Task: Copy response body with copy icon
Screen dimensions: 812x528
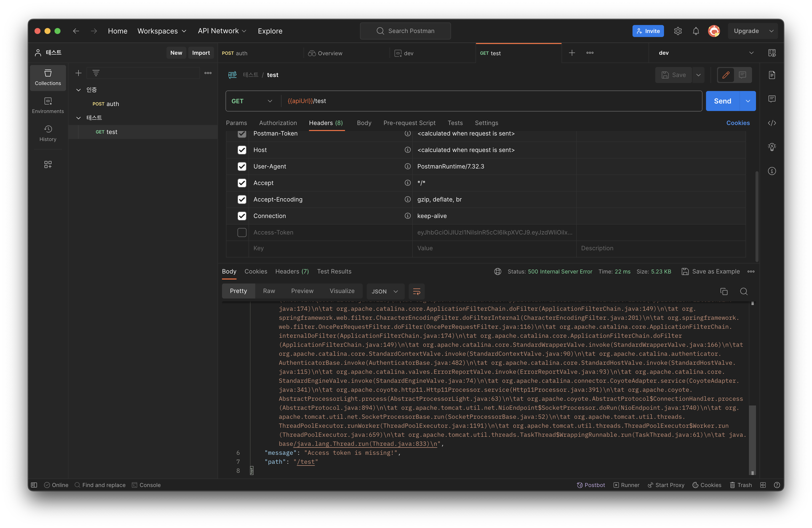Action: click(724, 291)
